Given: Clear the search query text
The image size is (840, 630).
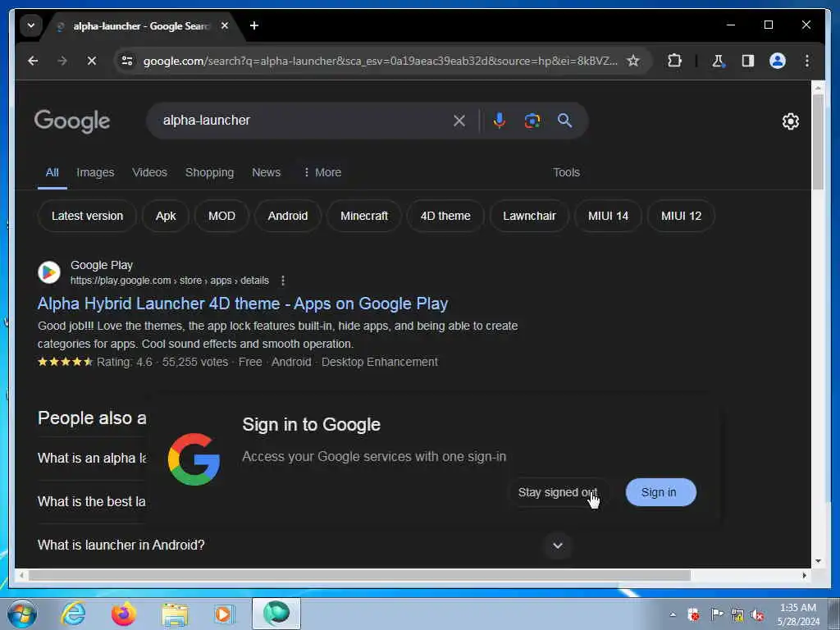Looking at the screenshot, I should tap(459, 121).
